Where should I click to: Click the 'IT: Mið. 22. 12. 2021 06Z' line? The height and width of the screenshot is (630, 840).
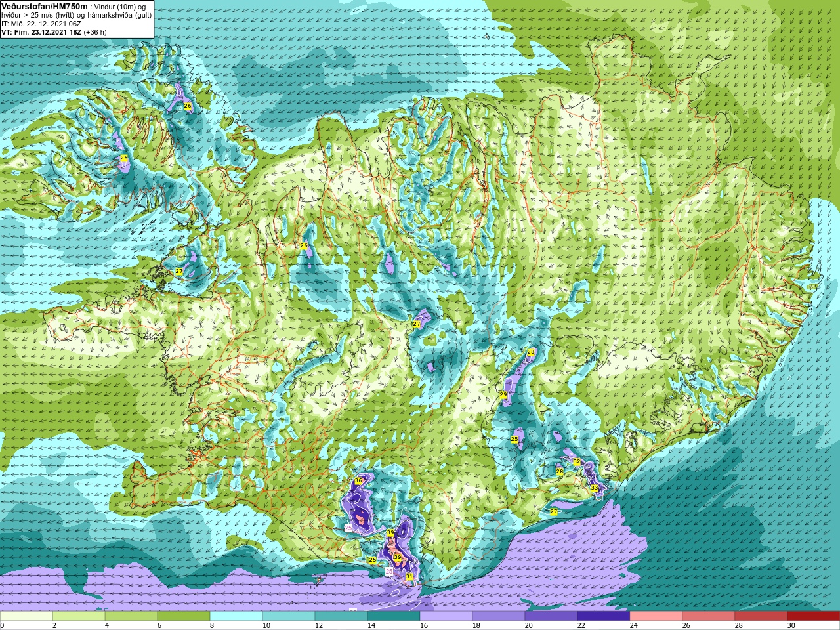click(x=41, y=24)
